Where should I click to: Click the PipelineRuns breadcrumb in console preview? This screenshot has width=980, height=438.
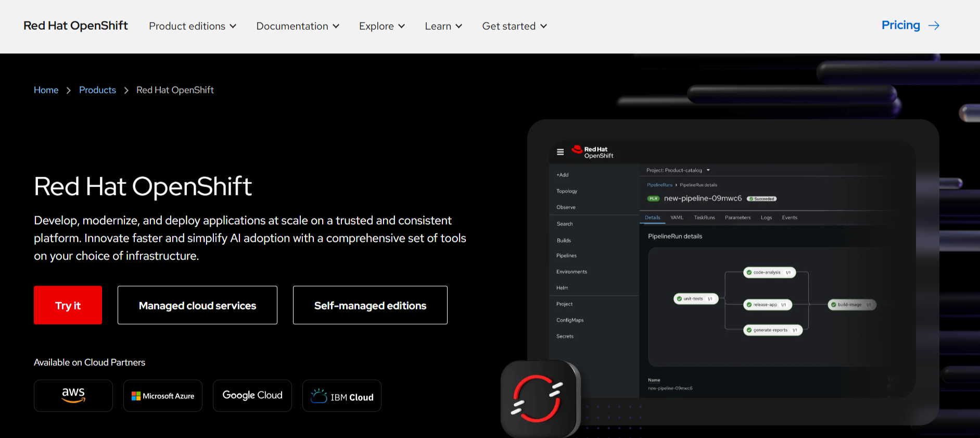659,185
